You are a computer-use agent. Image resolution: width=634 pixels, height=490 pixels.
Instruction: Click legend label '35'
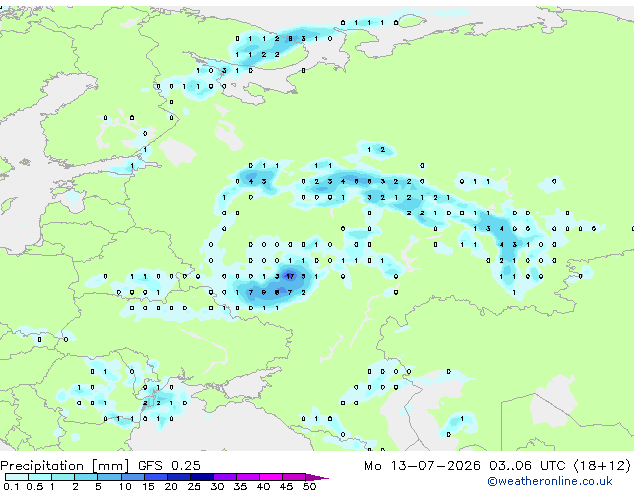click(240, 486)
